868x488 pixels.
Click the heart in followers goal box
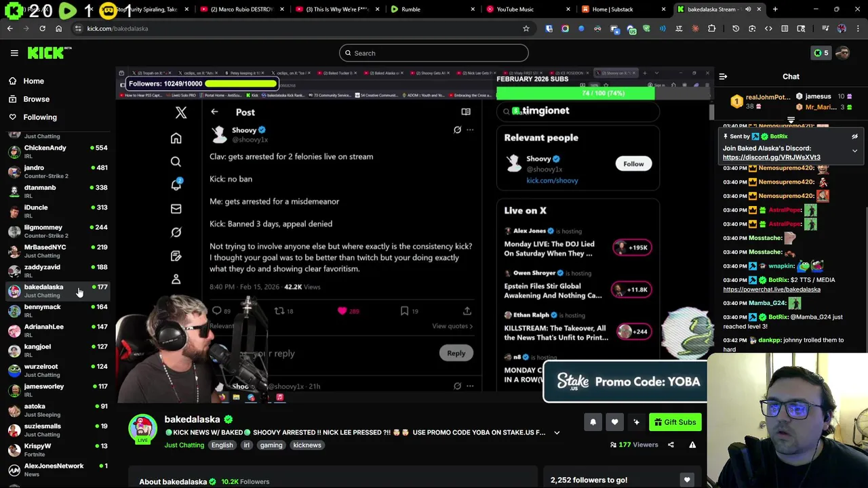tap(687, 480)
